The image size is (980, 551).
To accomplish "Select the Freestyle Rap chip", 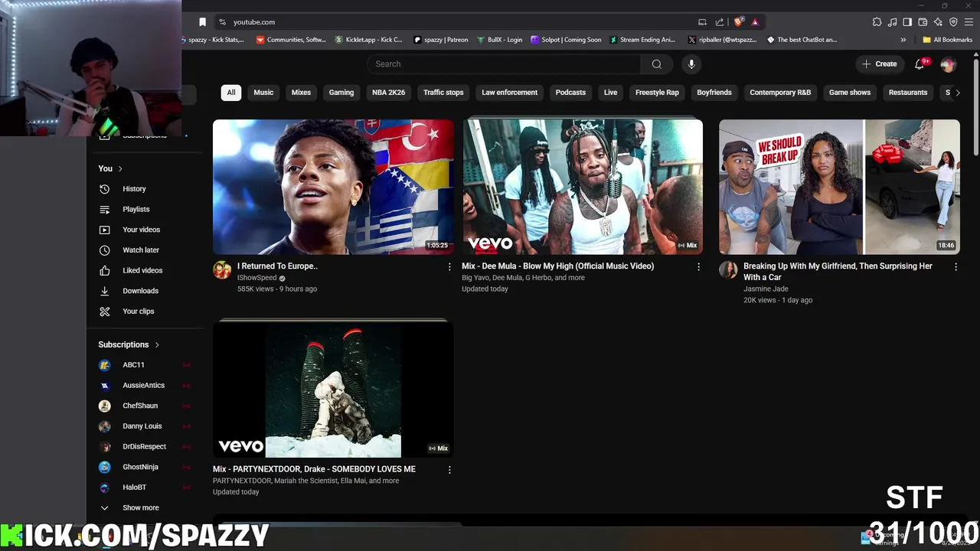I will [657, 93].
